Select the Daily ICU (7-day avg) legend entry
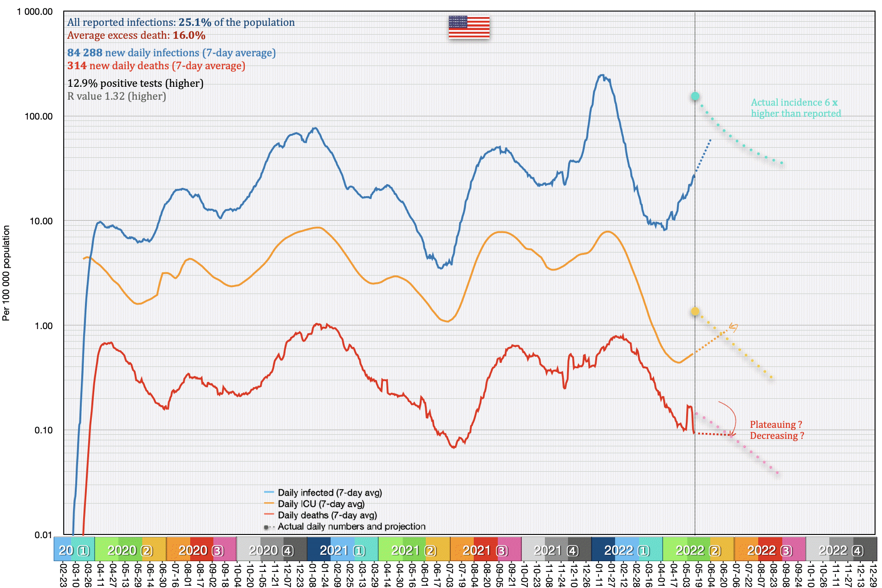Viewport: 882px width, 588px height. pos(321,504)
